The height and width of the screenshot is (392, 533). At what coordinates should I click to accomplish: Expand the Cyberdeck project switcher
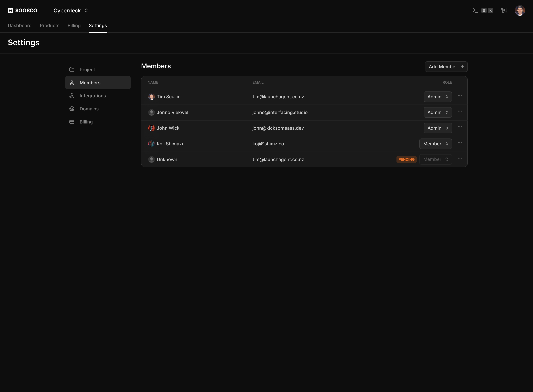pyautogui.click(x=71, y=10)
